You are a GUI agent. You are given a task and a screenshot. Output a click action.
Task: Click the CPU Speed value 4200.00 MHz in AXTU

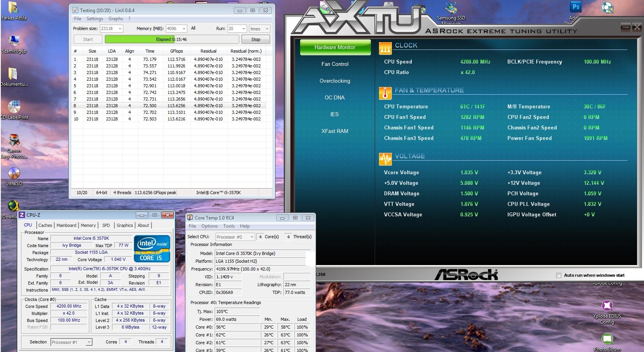475,62
